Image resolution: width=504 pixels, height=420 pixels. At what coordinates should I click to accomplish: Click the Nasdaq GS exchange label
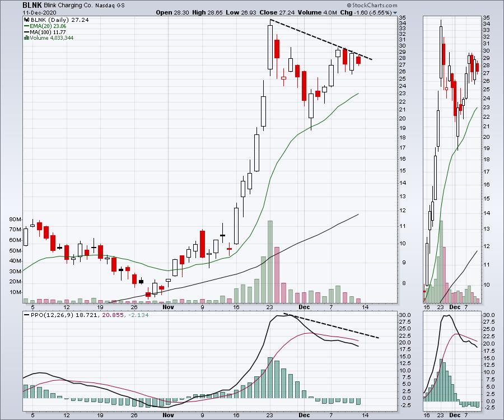pos(110,6)
